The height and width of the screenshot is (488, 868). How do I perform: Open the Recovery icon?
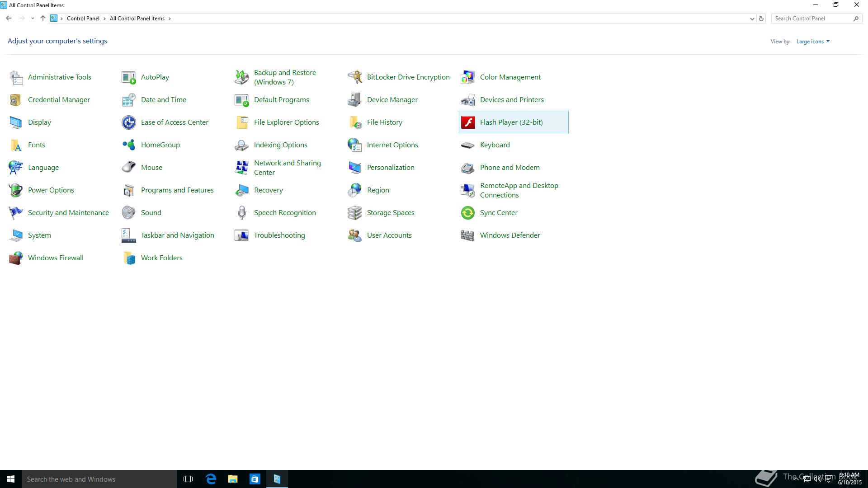242,190
